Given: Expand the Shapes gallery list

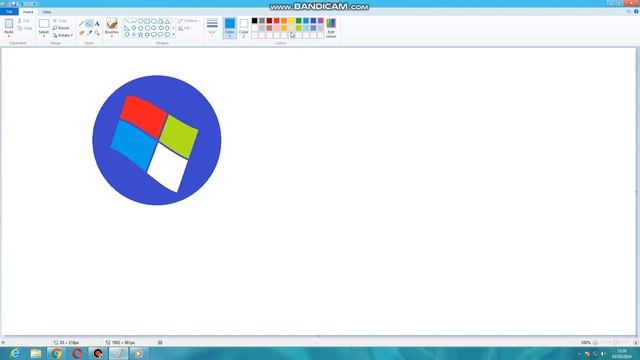Looking at the screenshot, I should pos(173,35).
